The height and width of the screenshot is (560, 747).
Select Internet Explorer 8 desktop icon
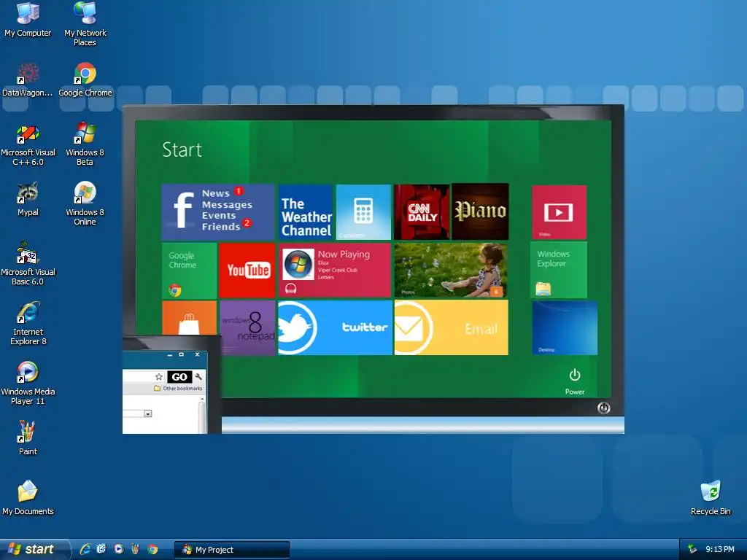[28, 324]
